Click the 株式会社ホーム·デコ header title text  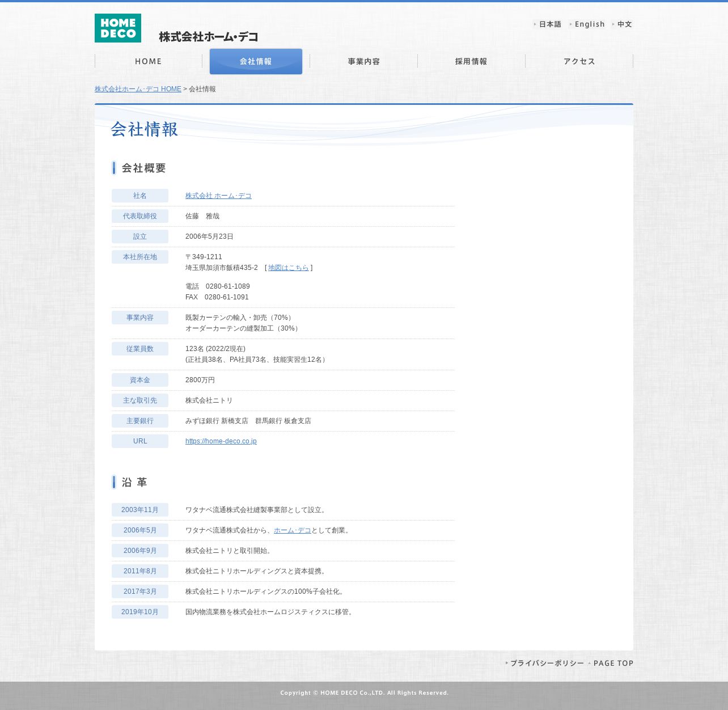point(209,37)
